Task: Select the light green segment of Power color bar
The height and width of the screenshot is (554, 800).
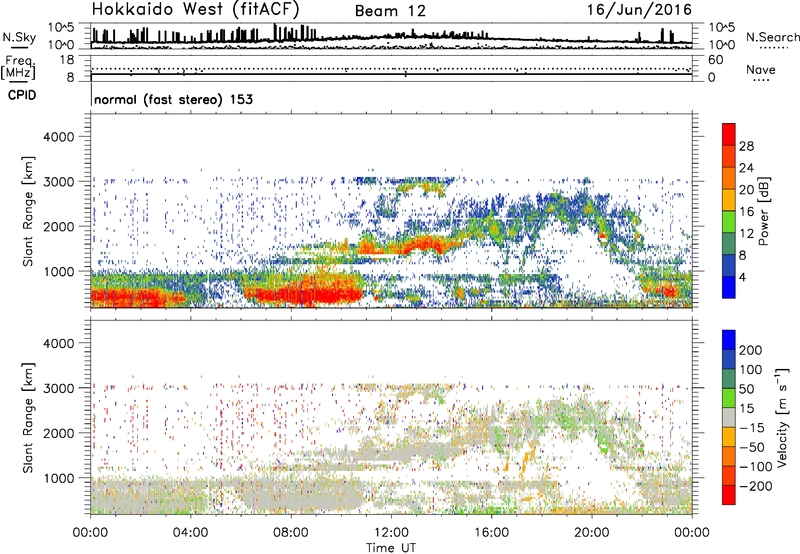Action: point(729,222)
